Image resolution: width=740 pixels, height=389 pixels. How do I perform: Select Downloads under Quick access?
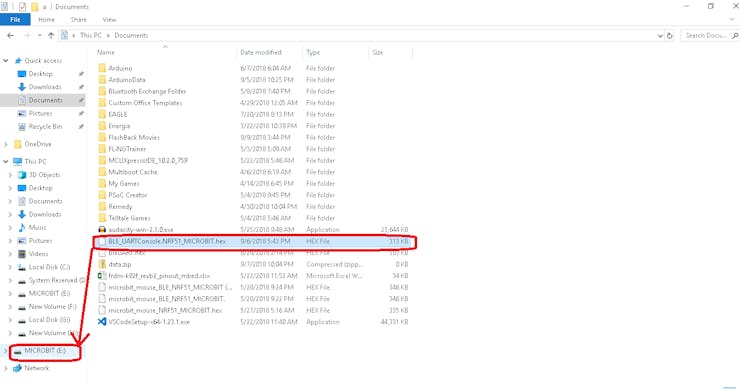point(45,87)
